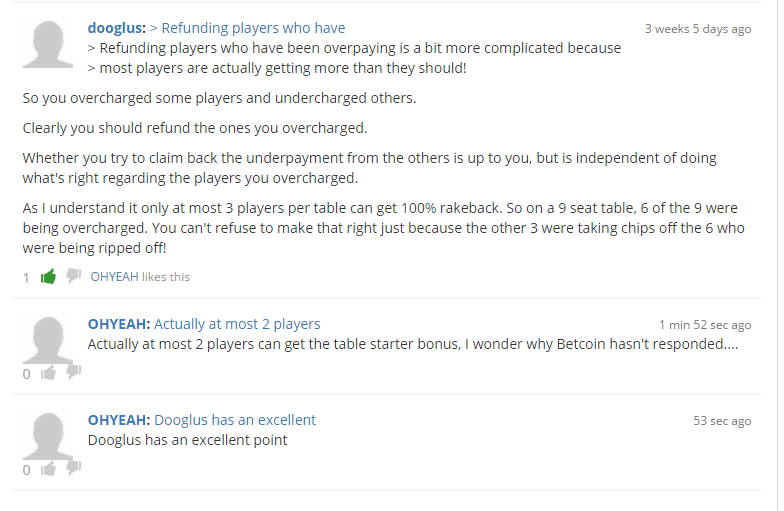Viewport: 784px width, 511px height.
Task: Click the like count on dooglus's comment
Action: [26, 278]
